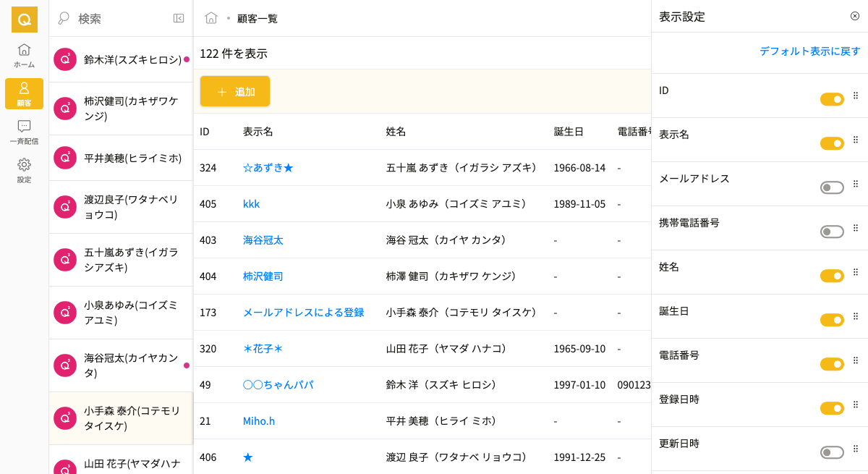This screenshot has width=868, height=474.
Task: Select 平井美穂(ヒライミホ) in the customer list
Action: [132, 158]
